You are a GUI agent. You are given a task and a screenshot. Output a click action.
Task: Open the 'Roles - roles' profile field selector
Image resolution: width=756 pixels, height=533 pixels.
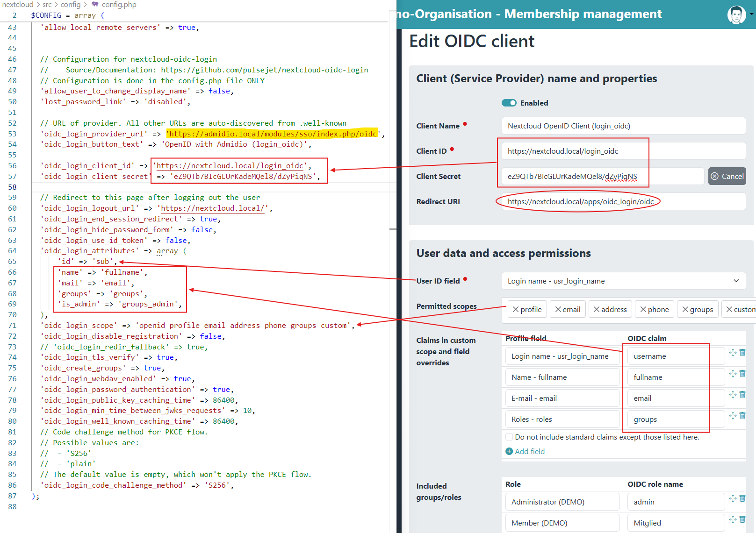pyautogui.click(x=562, y=419)
